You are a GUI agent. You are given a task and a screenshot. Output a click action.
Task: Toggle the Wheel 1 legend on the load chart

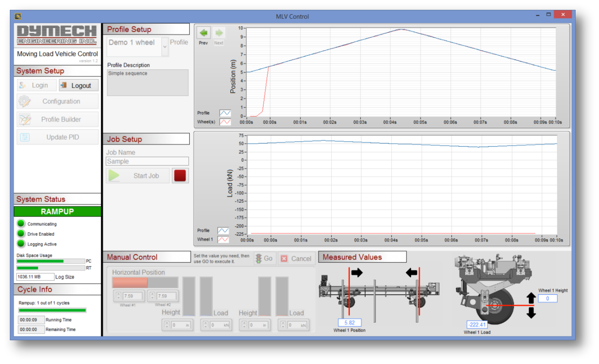pos(225,239)
